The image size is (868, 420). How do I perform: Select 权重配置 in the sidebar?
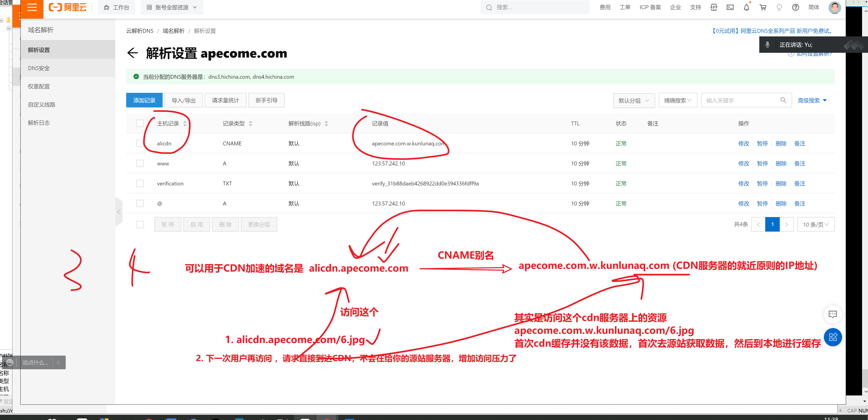click(68, 86)
